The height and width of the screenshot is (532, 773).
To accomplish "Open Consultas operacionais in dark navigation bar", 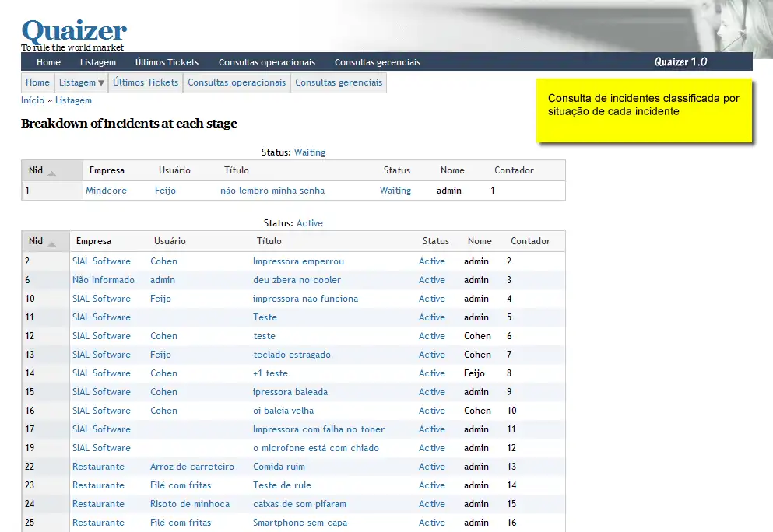I will (267, 62).
